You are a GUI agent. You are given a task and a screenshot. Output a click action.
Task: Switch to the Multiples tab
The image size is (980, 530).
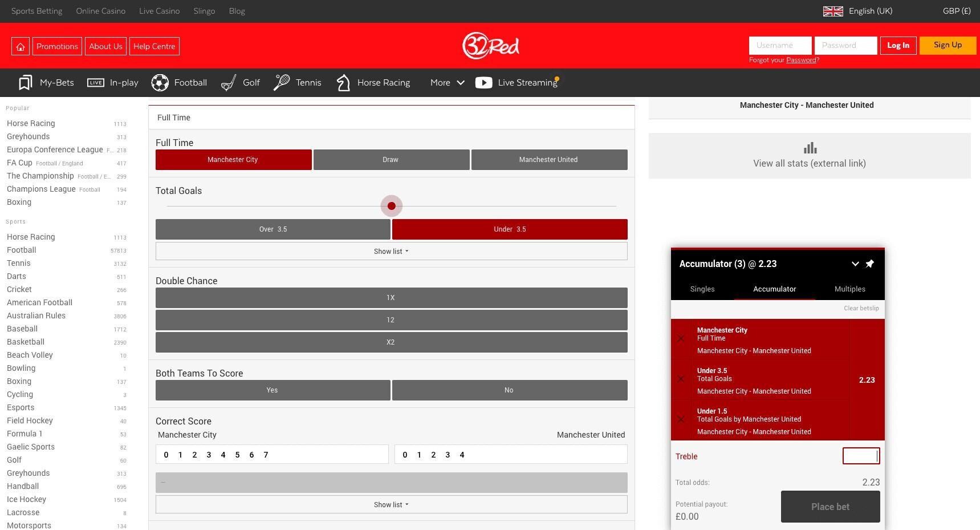coord(849,289)
